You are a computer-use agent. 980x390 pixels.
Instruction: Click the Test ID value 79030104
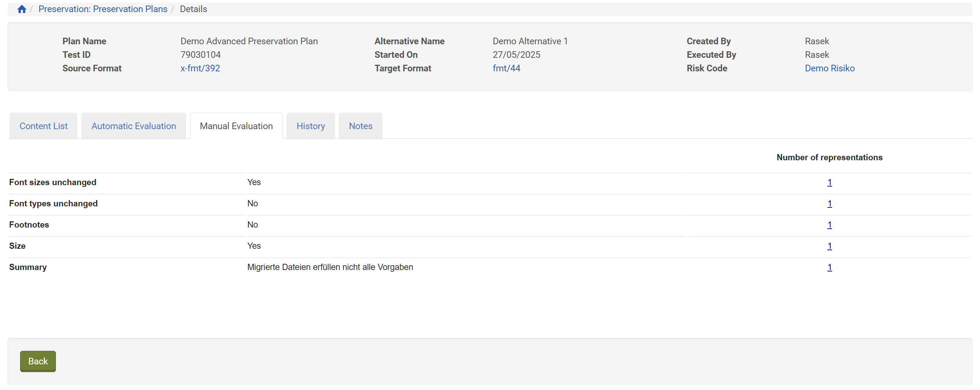point(201,55)
